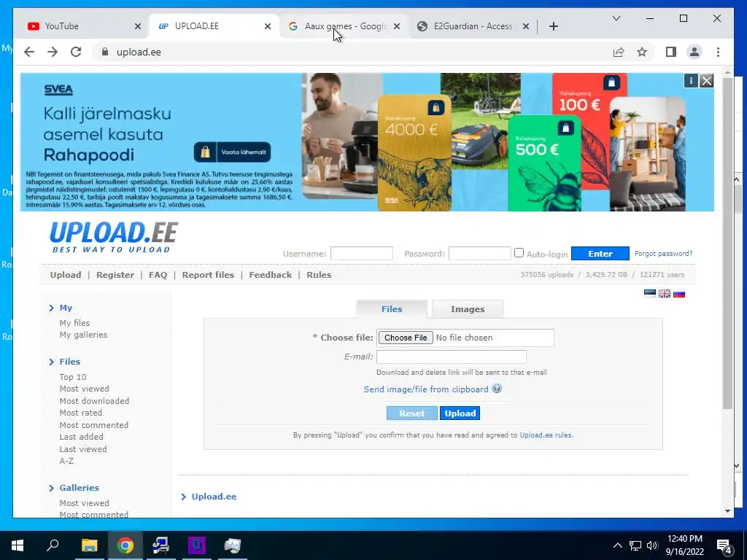Open a new browser tab

click(553, 26)
